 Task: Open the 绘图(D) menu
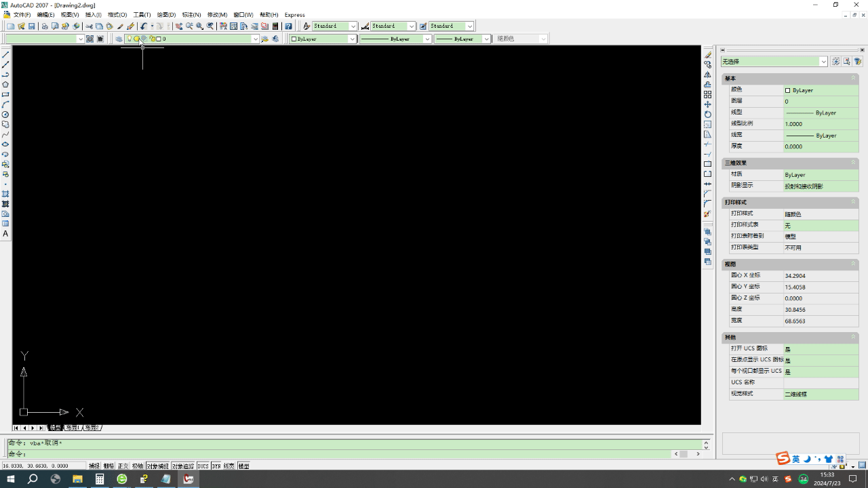point(166,15)
